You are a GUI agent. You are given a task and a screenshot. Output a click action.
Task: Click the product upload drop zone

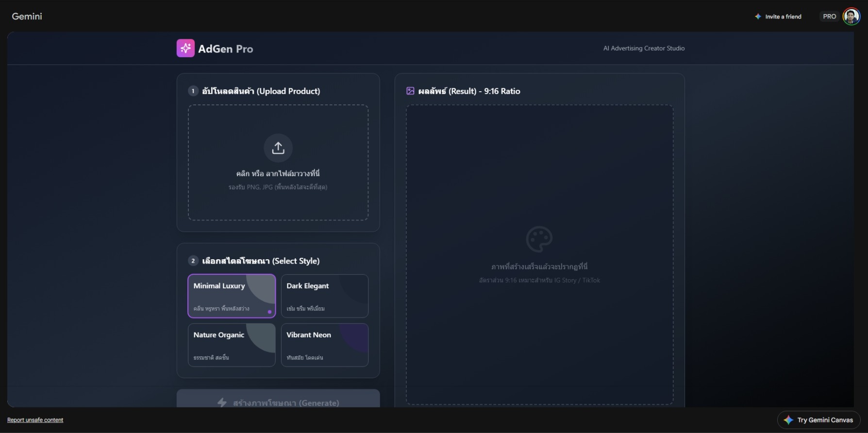pyautogui.click(x=278, y=163)
